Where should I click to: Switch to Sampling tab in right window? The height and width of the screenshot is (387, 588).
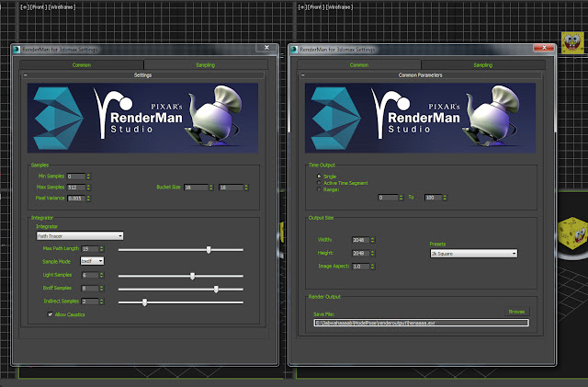(483, 65)
